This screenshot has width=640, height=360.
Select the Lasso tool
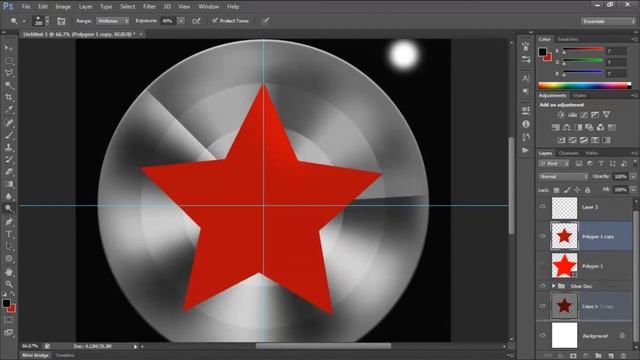pyautogui.click(x=9, y=73)
